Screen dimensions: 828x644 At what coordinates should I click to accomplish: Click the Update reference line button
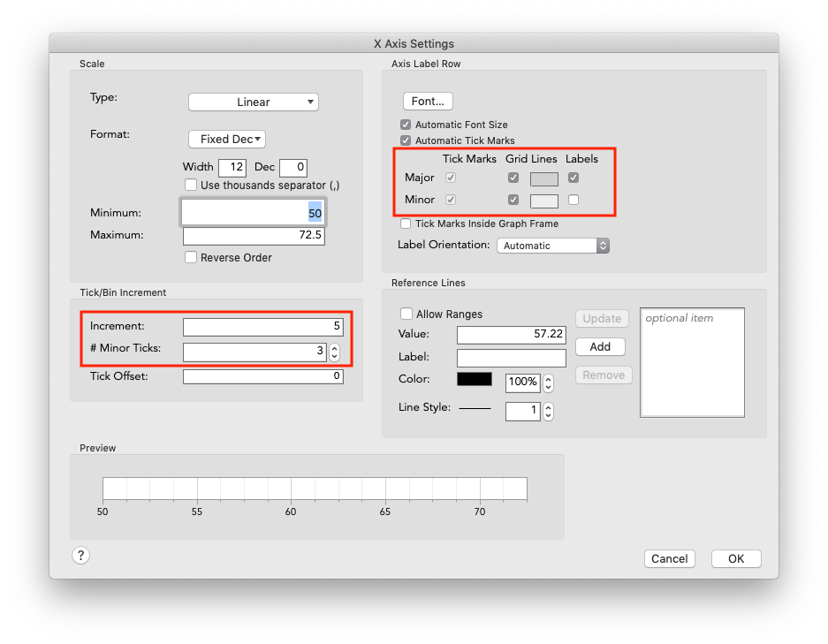pyautogui.click(x=601, y=318)
